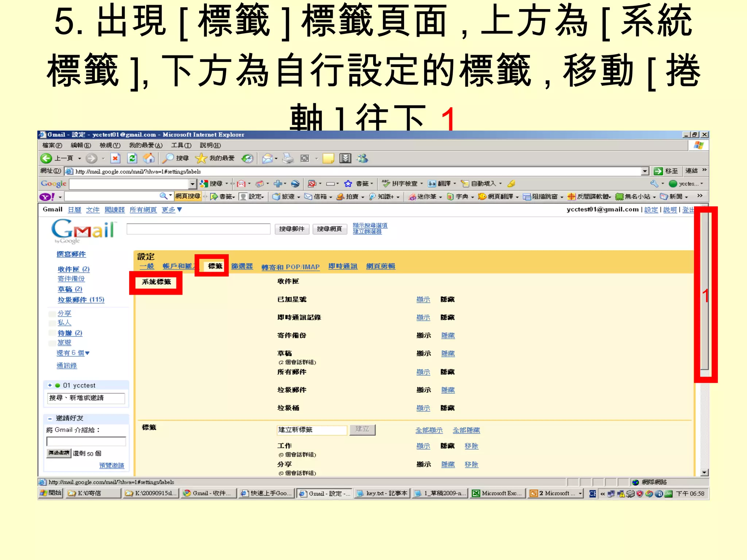747x560 pixels.
Task: Expand the 還有 6 個 labels list
Action: tap(73, 353)
